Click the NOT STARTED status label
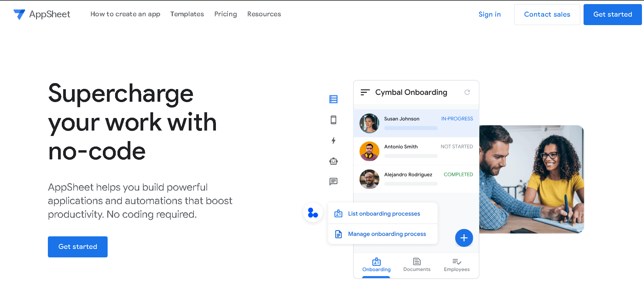Image resolution: width=644 pixels, height=294 pixels. point(457,146)
